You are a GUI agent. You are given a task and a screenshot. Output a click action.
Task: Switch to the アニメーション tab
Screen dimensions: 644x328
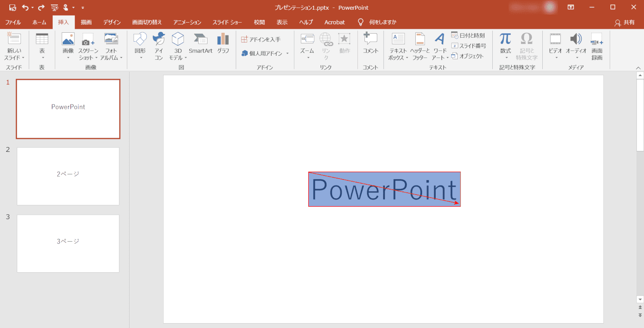tap(187, 22)
